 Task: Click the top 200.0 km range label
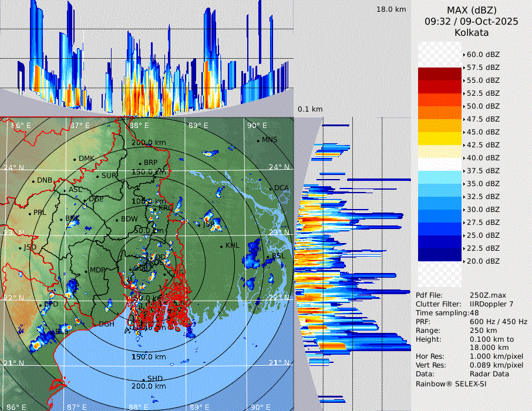pos(148,143)
